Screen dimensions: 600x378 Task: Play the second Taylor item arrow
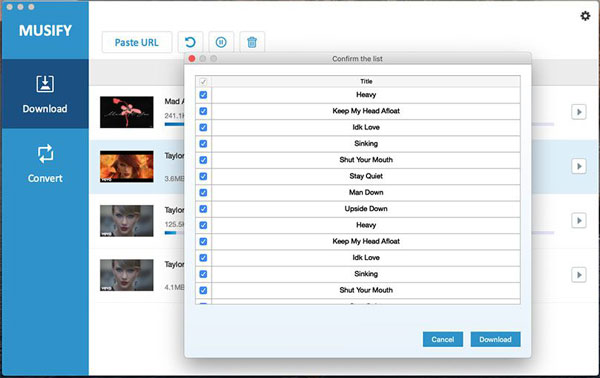pyautogui.click(x=579, y=220)
